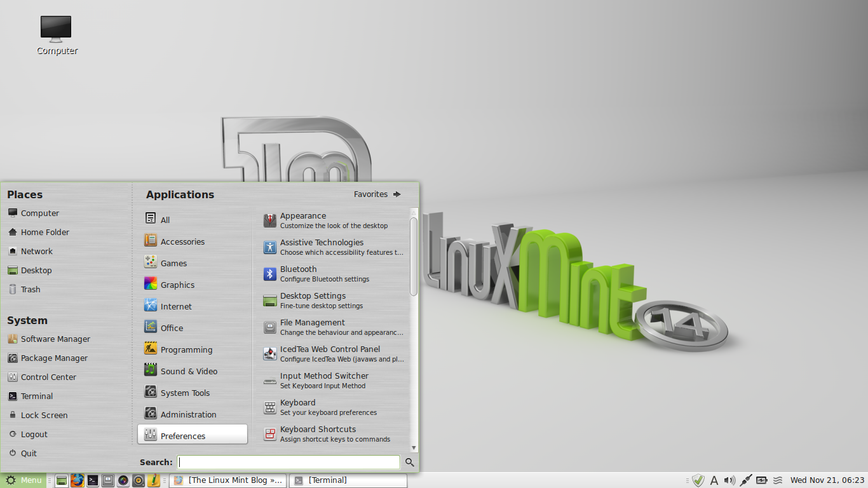Open Software Manager from the System list
Screen dimensions: 868x488
(x=55, y=339)
